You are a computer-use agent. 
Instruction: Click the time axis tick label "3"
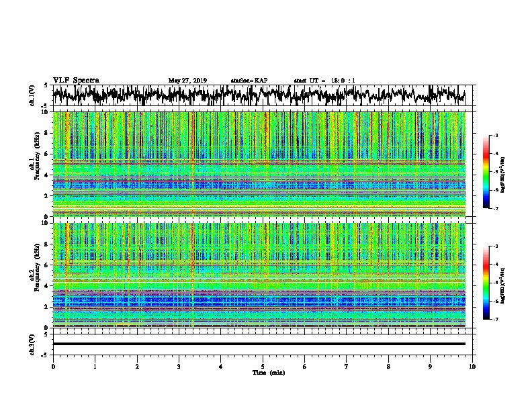[179, 366]
